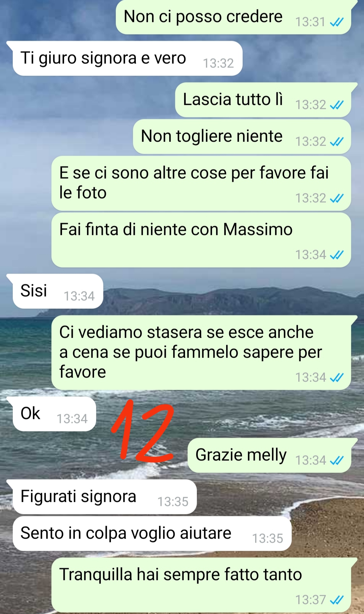Select "Fai finta di niente con Massimo" message
This screenshot has width=364, height=614.
(201, 240)
